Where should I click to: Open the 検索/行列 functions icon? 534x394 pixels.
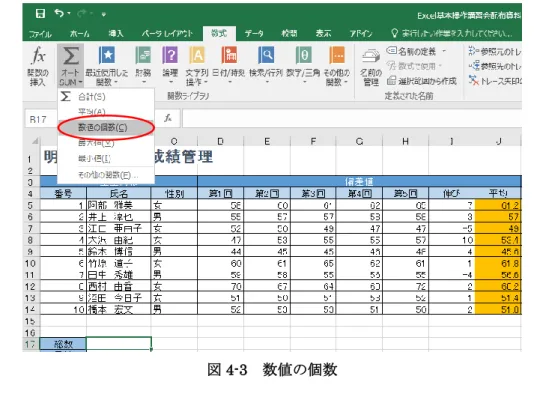(266, 55)
